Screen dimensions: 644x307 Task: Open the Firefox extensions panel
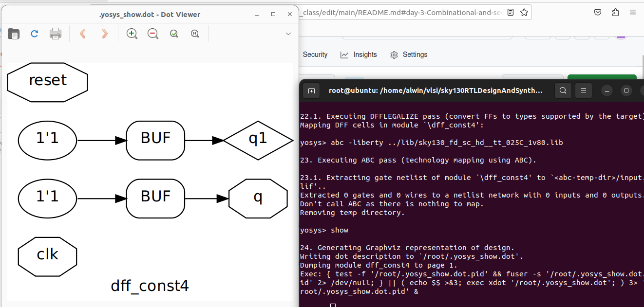click(615, 12)
